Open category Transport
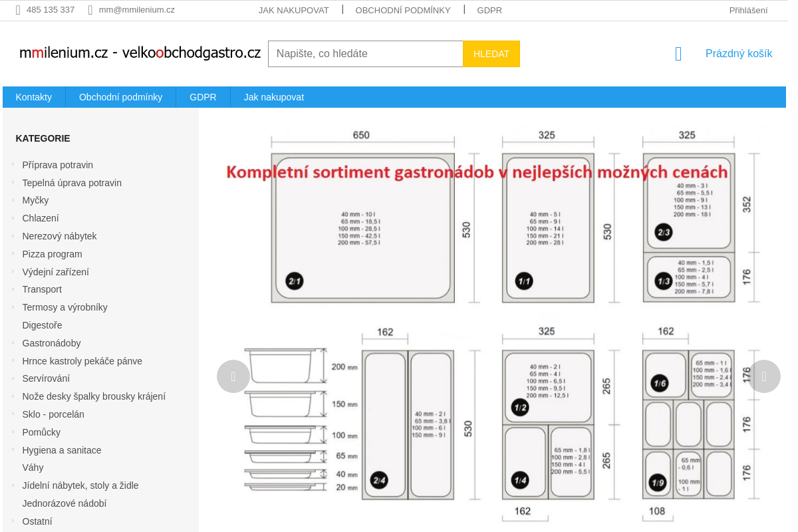798x532 pixels. (42, 289)
